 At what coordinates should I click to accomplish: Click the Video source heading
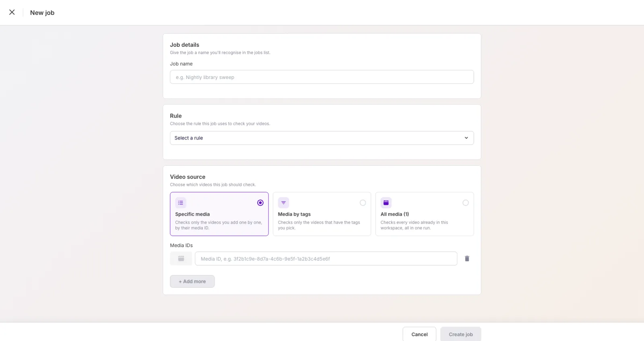188,177
